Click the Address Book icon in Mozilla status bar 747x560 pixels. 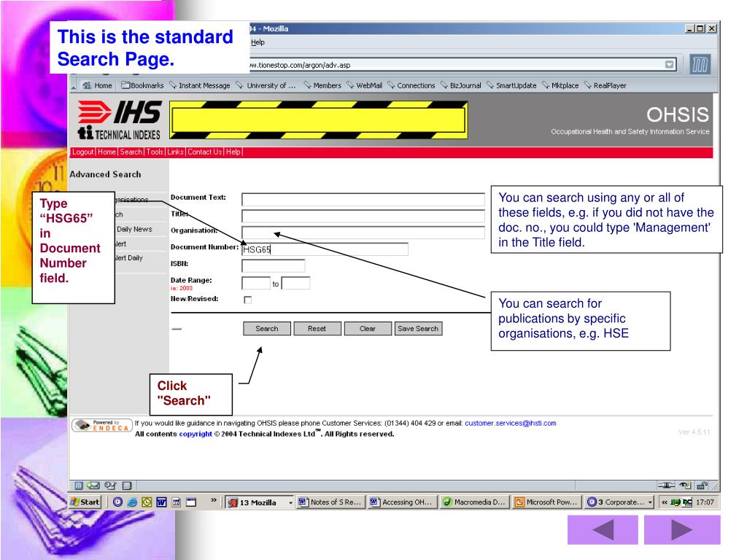(x=127, y=486)
